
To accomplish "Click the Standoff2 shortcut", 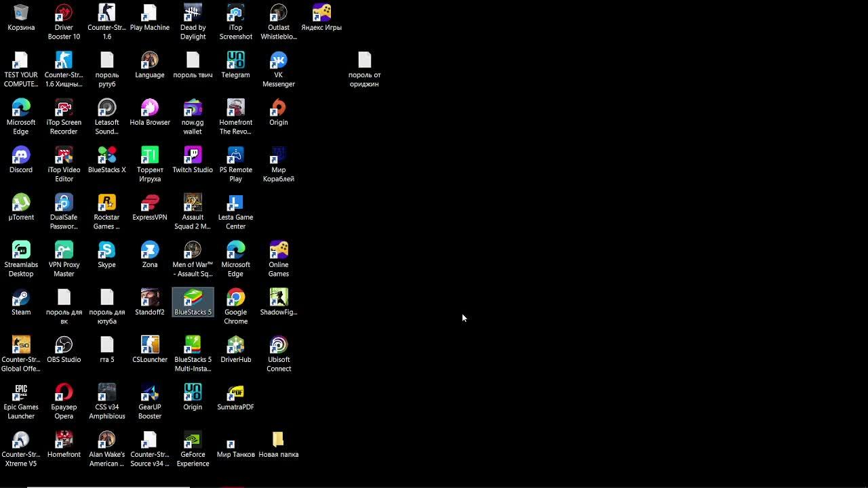I will [x=150, y=302].
